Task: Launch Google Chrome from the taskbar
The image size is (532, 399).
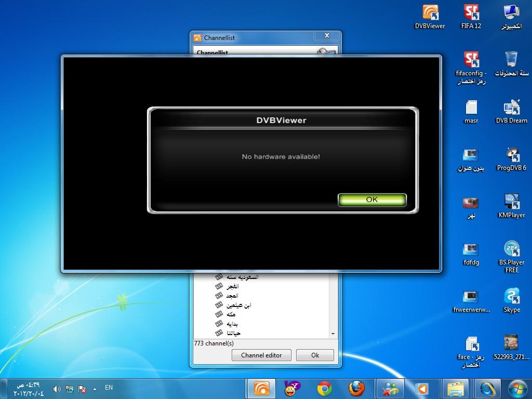Action: pyautogui.click(x=324, y=389)
